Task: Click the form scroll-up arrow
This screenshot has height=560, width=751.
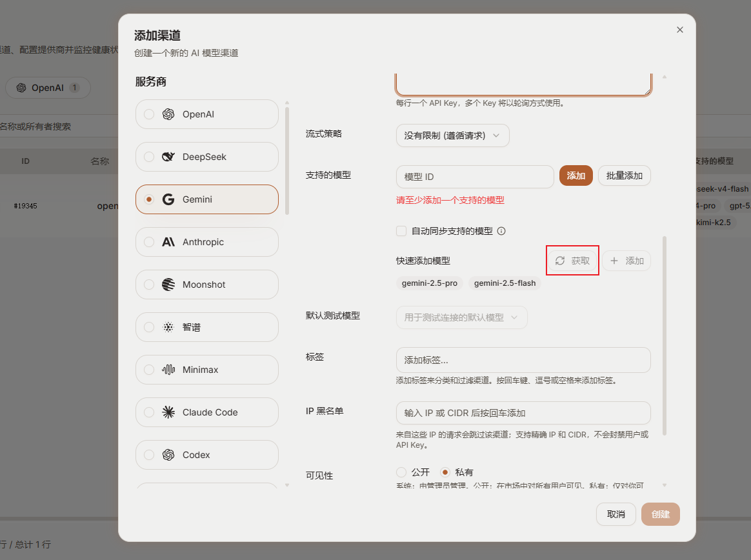Action: pos(665,77)
